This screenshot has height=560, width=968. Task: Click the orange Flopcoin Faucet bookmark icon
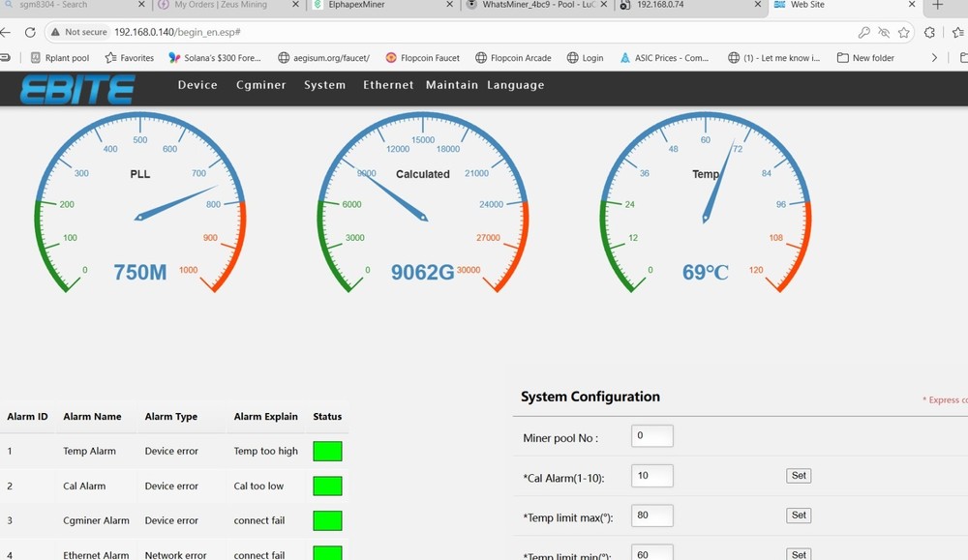(388, 57)
